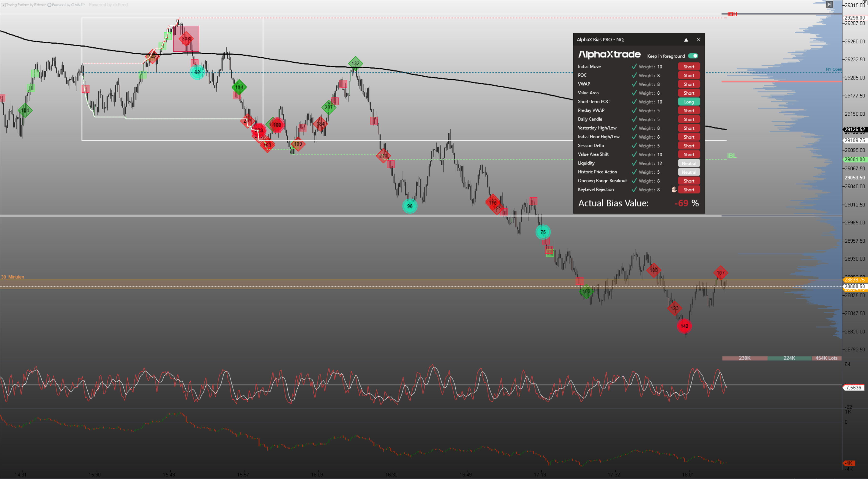
Task: Click the red 142 circle marker on chart
Action: [684, 326]
